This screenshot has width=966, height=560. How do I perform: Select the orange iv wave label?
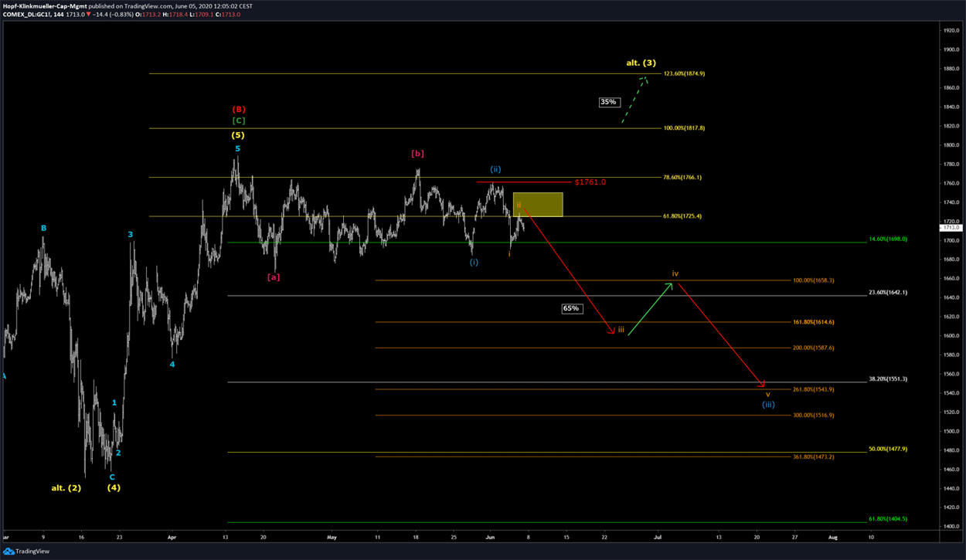[x=675, y=273]
